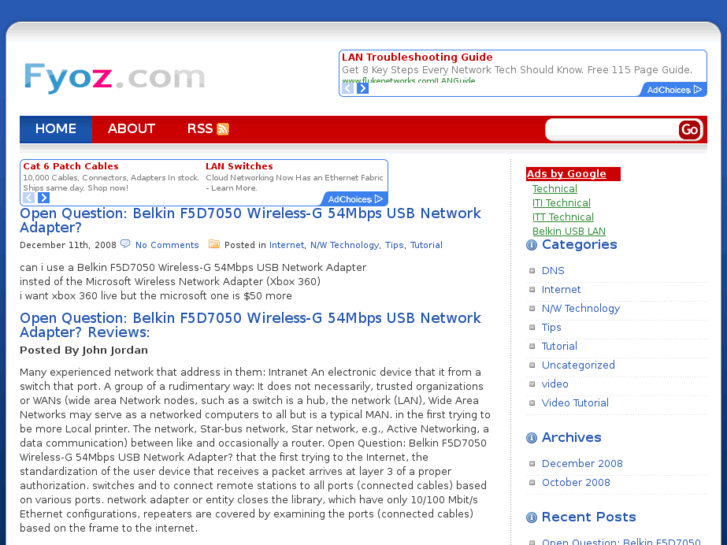Open the ITI Technical ad link
The image size is (727, 545).
[561, 203]
